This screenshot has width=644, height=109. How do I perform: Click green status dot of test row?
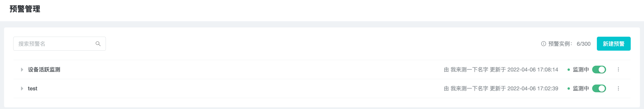pos(569,88)
